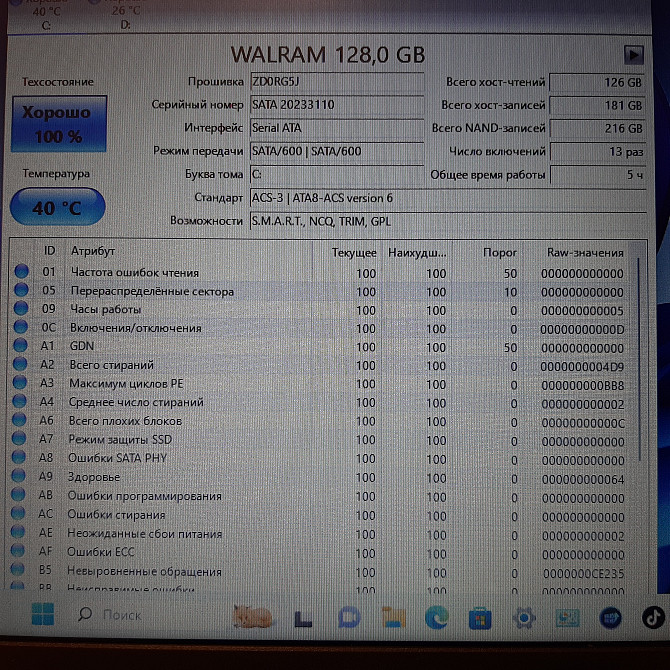The height and width of the screenshot is (670, 670).
Task: Click the Прошивка field showing ZD0RG5J
Action: tap(337, 82)
